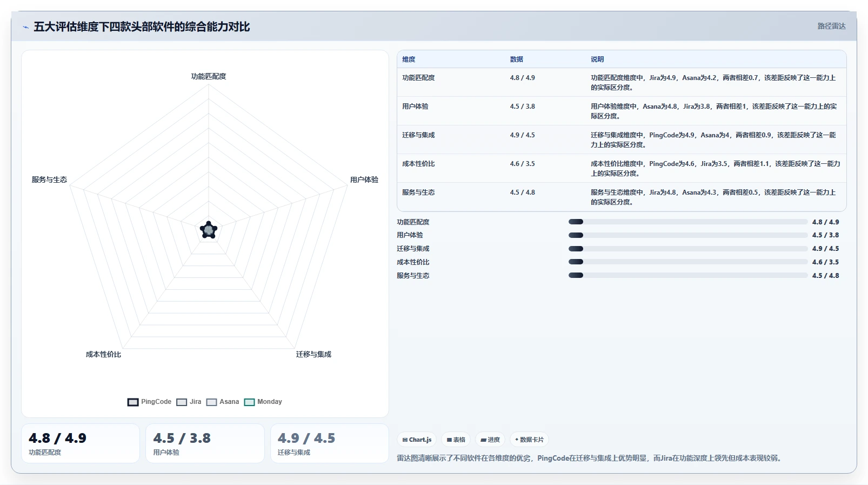Click the 用户体验 axis label on the radar chart
868x485 pixels.
(x=364, y=180)
